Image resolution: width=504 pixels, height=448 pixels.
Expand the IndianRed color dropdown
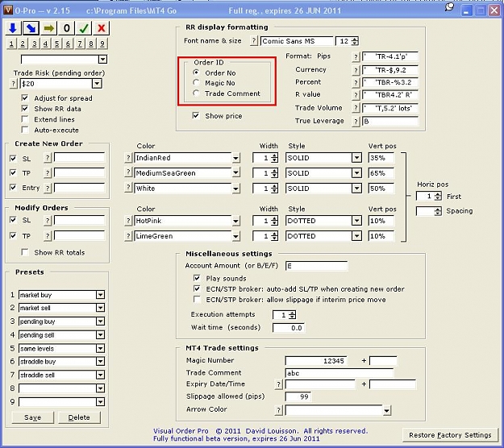[235, 158]
